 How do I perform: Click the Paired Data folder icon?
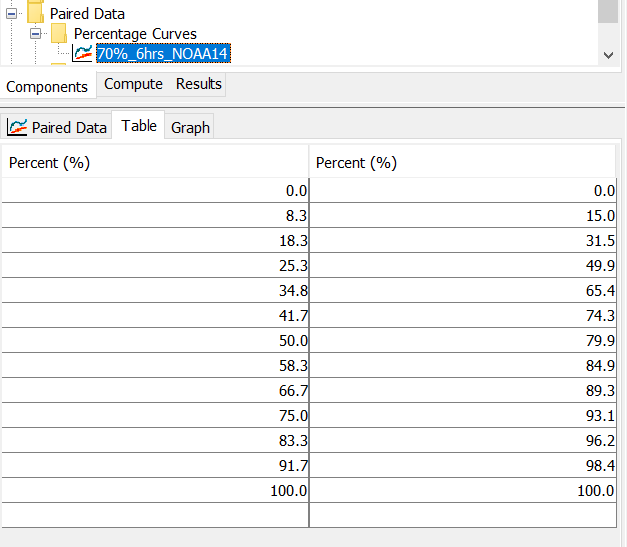pyautogui.click(x=36, y=12)
